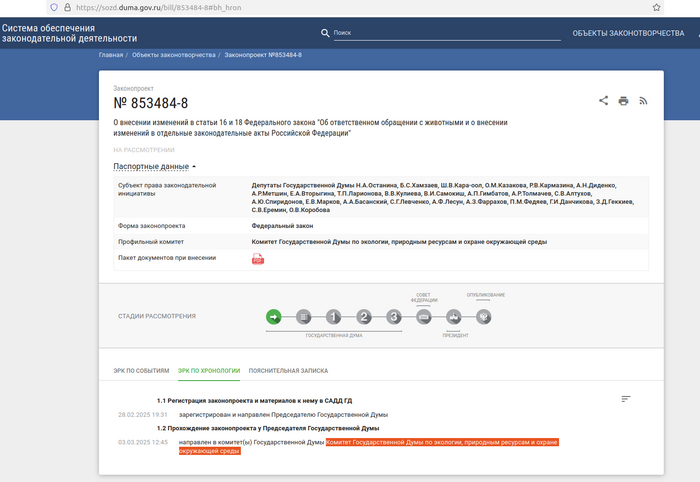Open the PDF document package icon
Viewport: 700px width, 482px height.
pyautogui.click(x=258, y=259)
